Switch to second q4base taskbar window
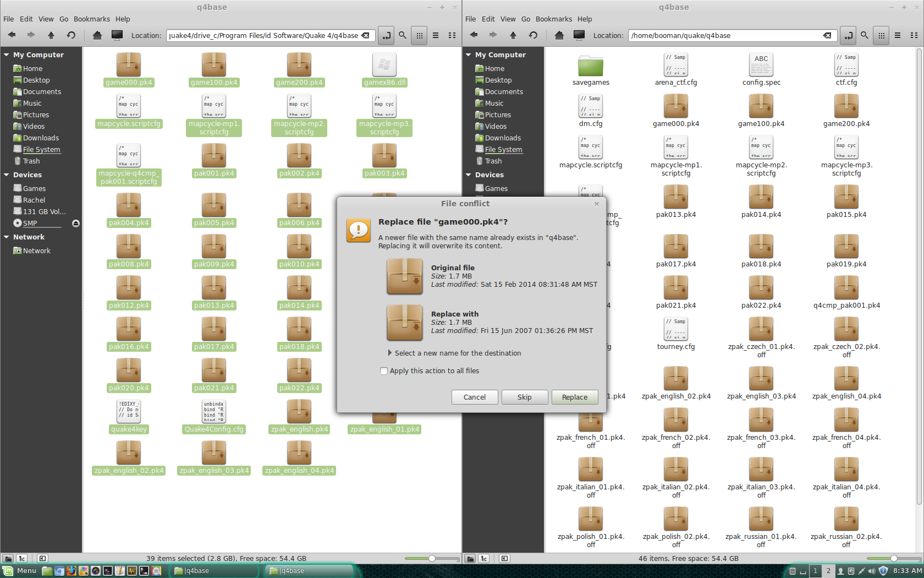The width and height of the screenshot is (924, 578). click(x=308, y=571)
